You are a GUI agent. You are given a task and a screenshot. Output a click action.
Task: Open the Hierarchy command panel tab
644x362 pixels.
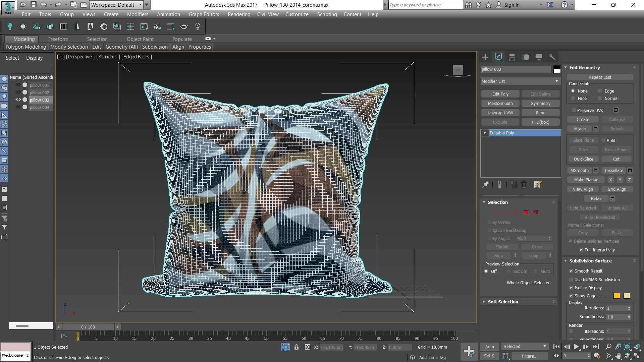[x=512, y=57]
